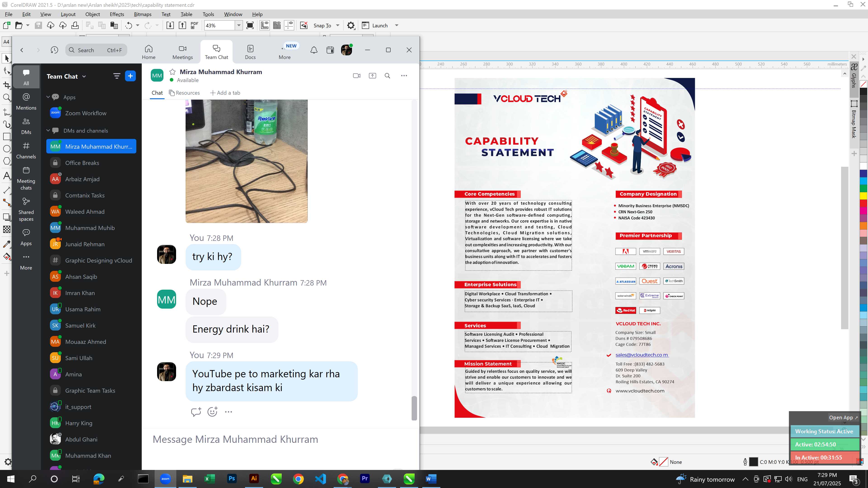Image resolution: width=868 pixels, height=488 pixels.
Task: Open chat with Arbaiz Amjad
Action: (91, 179)
